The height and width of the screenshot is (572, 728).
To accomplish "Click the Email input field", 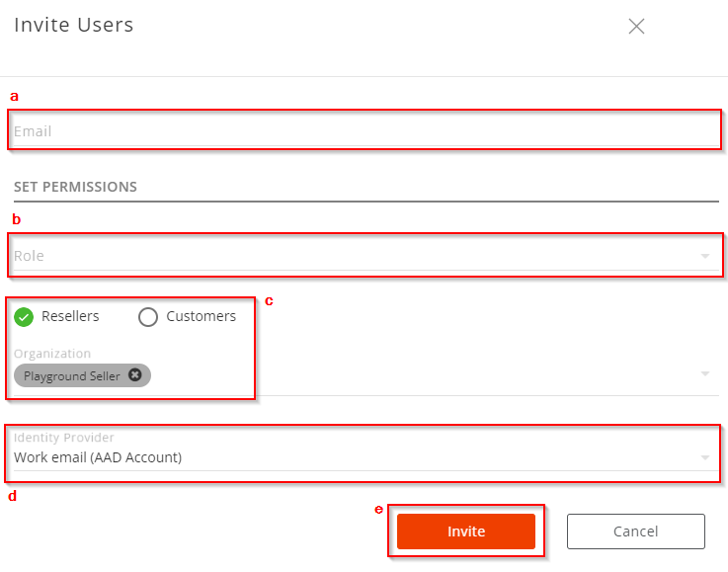I will tap(365, 131).
